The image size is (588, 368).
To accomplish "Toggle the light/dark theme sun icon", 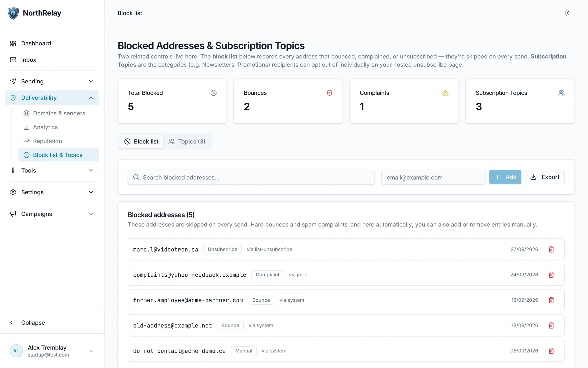I will [567, 13].
